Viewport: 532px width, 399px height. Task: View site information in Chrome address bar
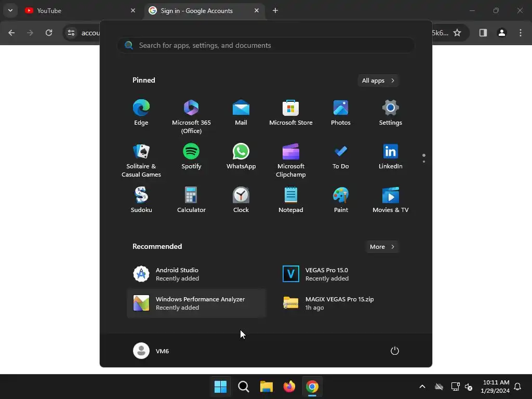click(x=71, y=33)
